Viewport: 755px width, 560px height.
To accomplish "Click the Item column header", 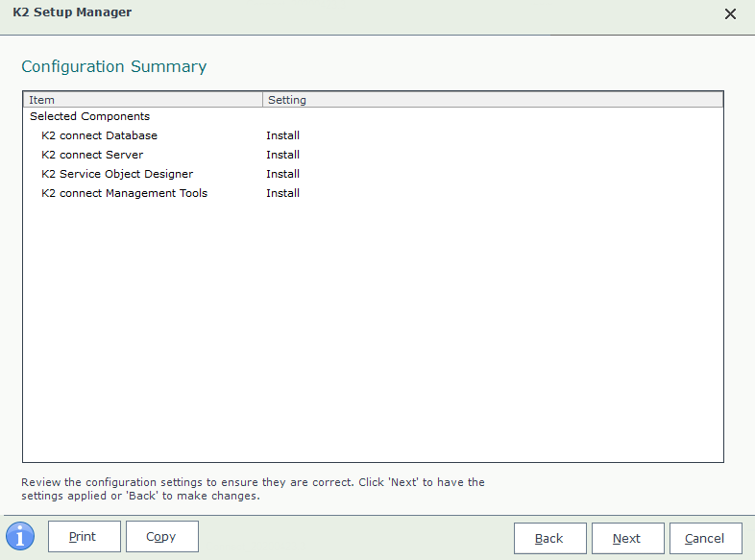I will (143, 100).
